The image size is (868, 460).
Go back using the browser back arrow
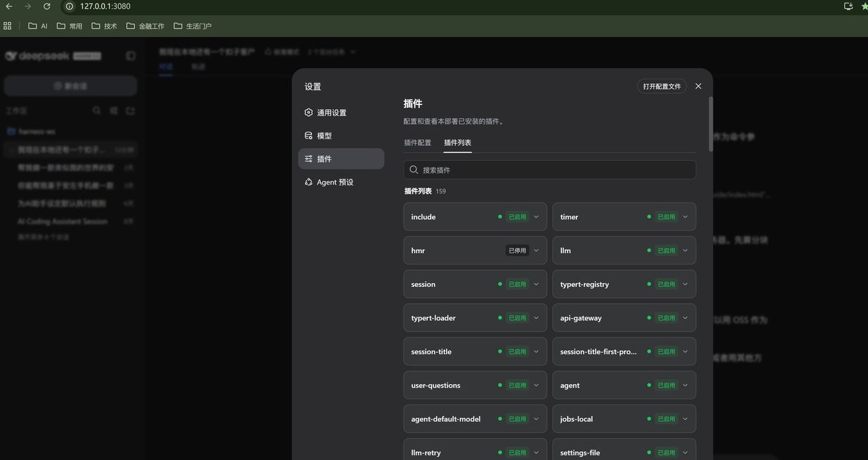[9, 6]
